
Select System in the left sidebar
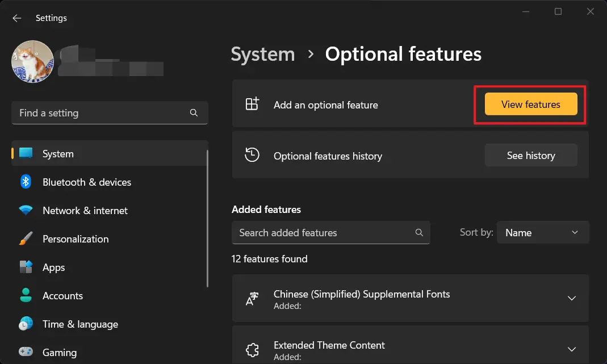click(57, 153)
